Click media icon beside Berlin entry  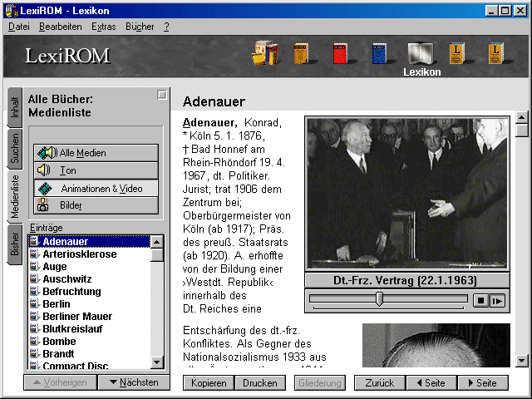[x=34, y=303]
